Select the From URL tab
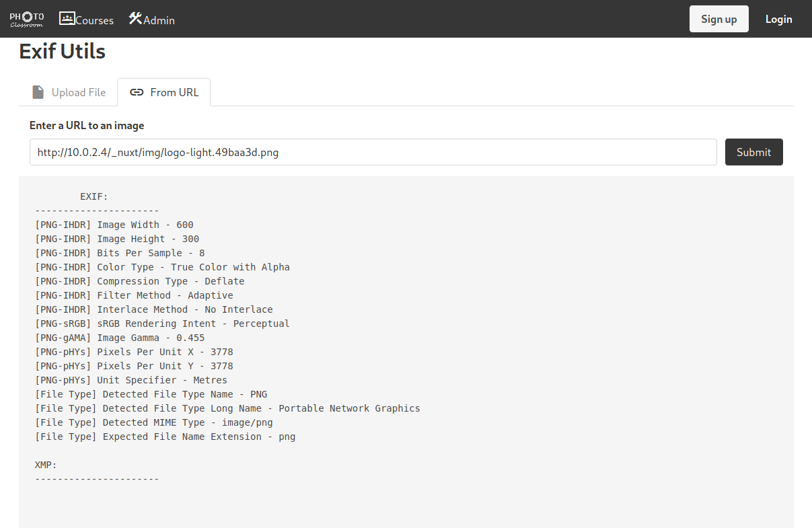Image resolution: width=812 pixels, height=528 pixels. pos(164,92)
